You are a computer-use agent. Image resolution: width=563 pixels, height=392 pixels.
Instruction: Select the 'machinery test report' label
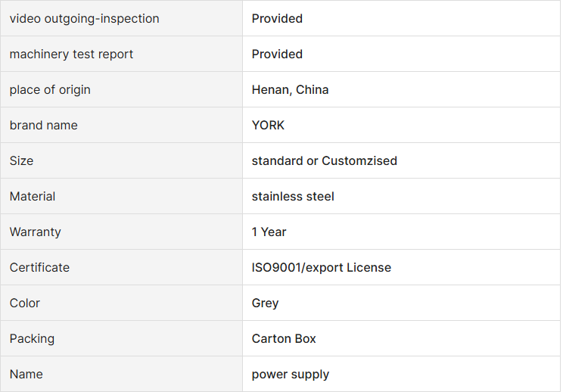(71, 54)
